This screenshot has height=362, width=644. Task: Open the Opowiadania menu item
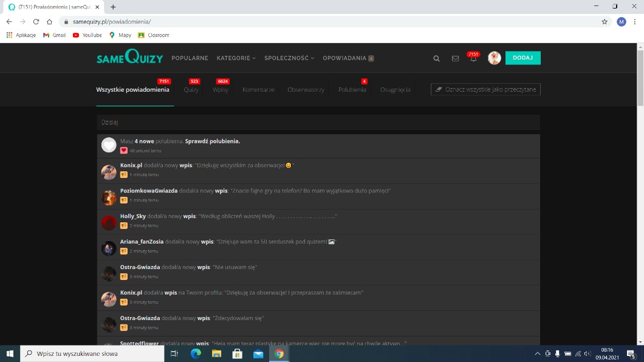(x=344, y=58)
